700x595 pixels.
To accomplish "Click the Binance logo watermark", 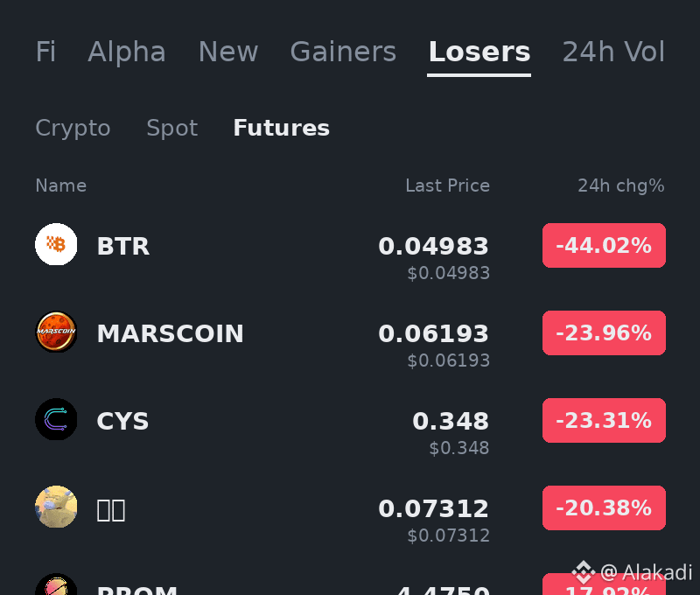I will tap(584, 571).
